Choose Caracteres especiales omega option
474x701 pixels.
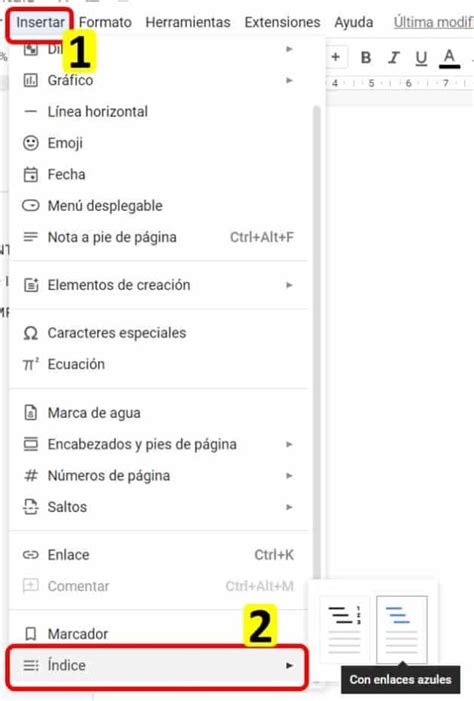pyautogui.click(x=159, y=333)
